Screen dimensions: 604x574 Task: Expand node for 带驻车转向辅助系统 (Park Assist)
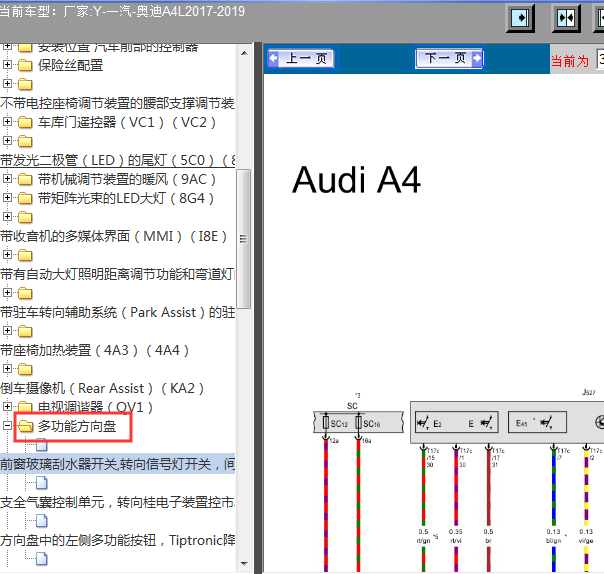(7, 293)
